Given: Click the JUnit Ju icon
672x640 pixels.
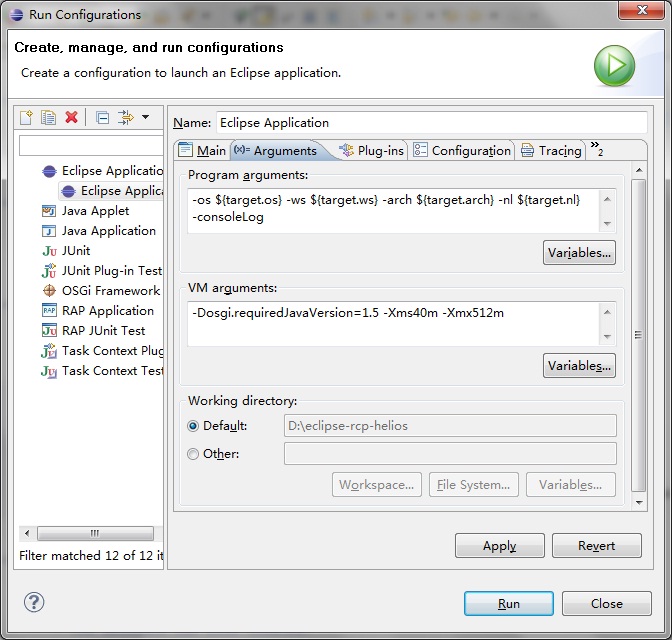Looking at the screenshot, I should (49, 251).
